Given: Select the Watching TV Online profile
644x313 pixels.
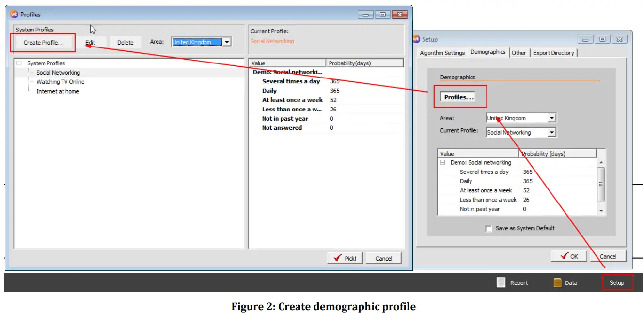Looking at the screenshot, I should (x=60, y=81).
